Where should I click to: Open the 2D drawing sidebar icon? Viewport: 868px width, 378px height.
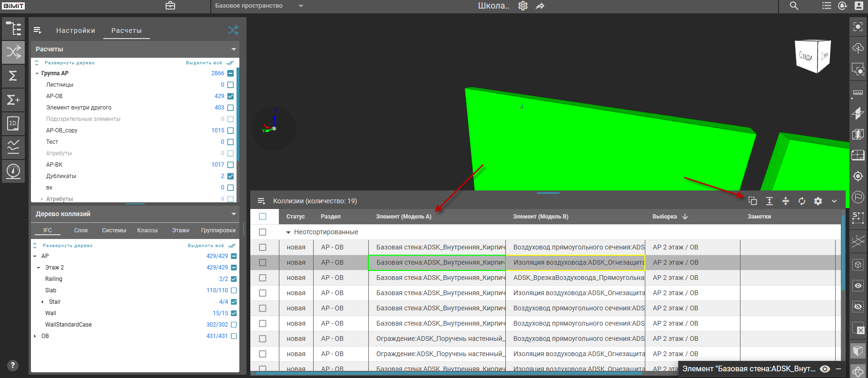13,123
